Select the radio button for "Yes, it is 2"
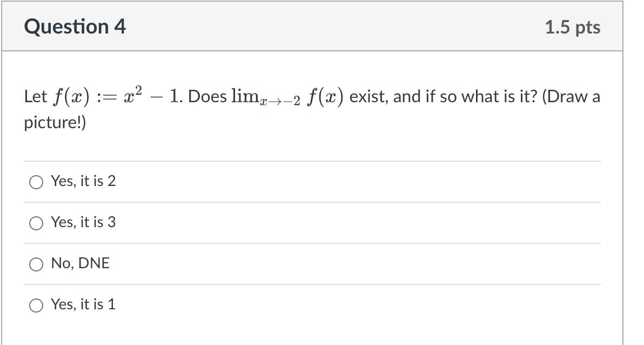Viewport: 644px width, 345px height. [36, 183]
